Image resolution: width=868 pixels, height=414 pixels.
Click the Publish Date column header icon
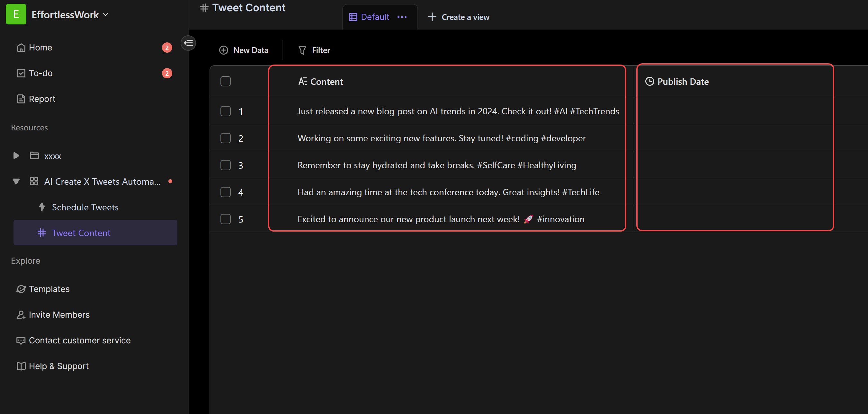[649, 81]
